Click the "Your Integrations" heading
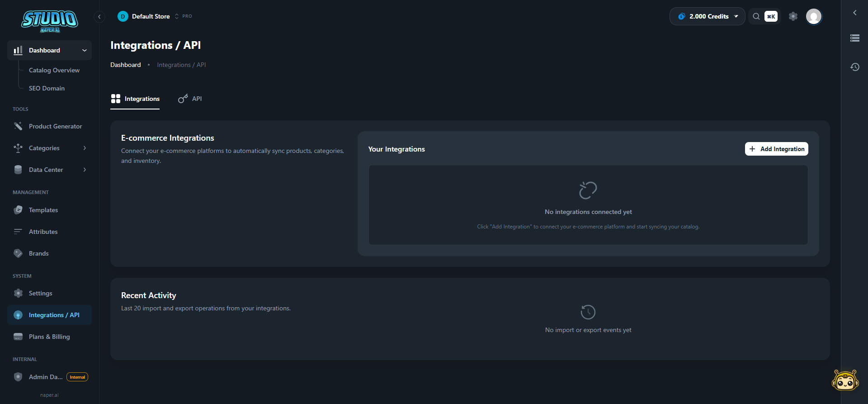The height and width of the screenshot is (404, 868). 396,149
